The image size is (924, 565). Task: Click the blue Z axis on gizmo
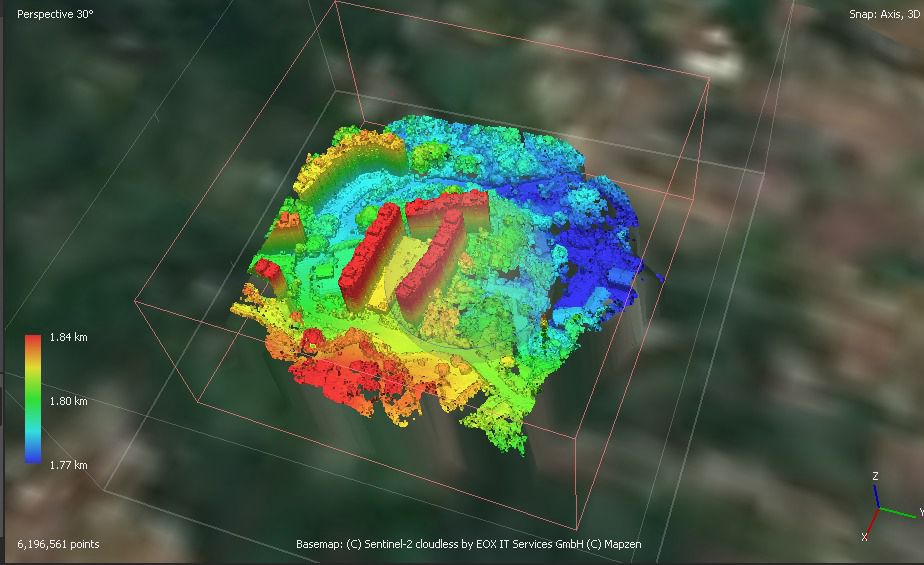point(876,494)
